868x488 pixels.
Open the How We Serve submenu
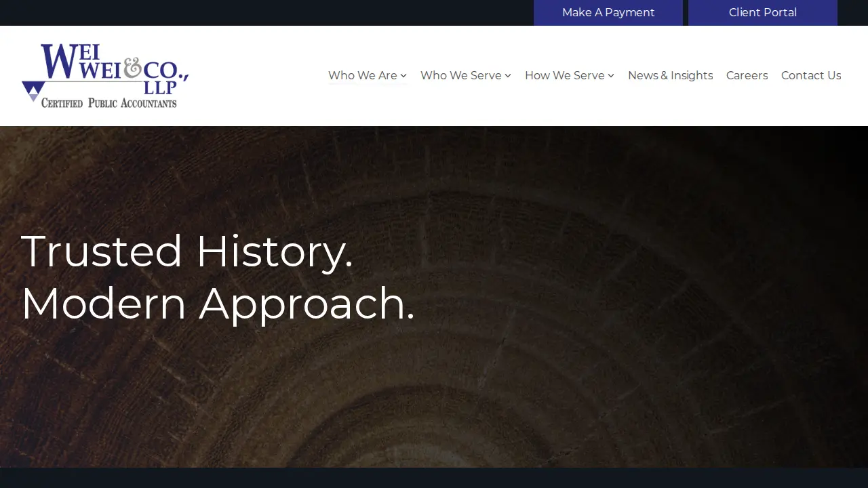(x=570, y=75)
